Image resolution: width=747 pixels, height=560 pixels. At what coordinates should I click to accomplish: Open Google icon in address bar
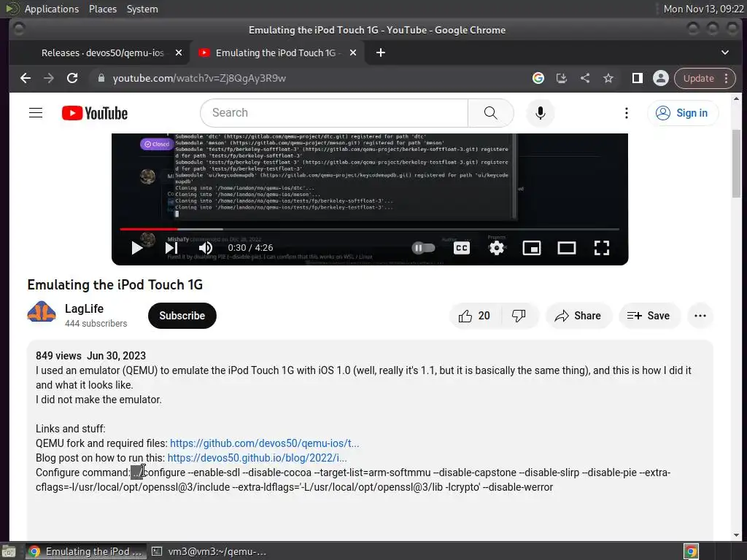(538, 78)
